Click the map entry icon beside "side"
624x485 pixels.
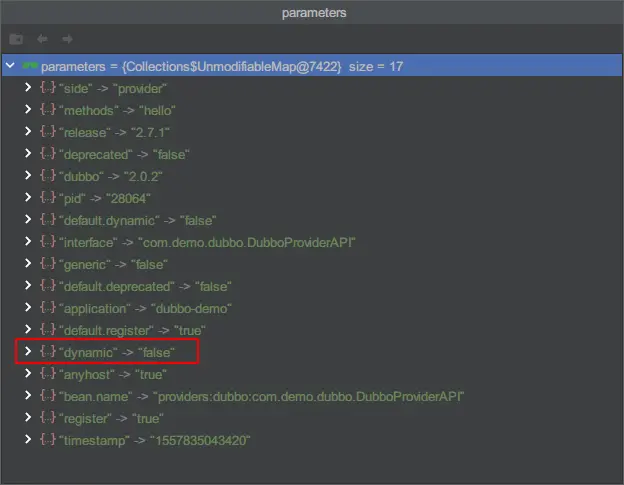[48, 88]
